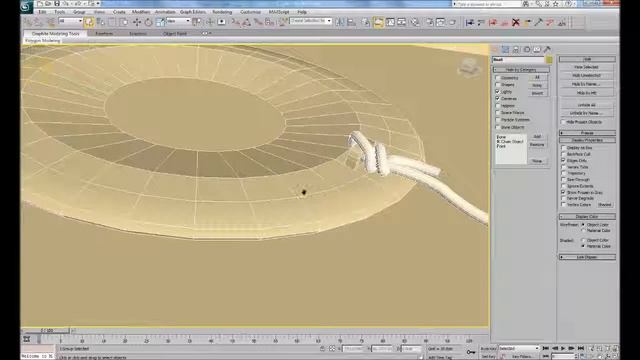Enable the Display as Box checkbox
This screenshot has width=640, height=360.
coord(563,148)
